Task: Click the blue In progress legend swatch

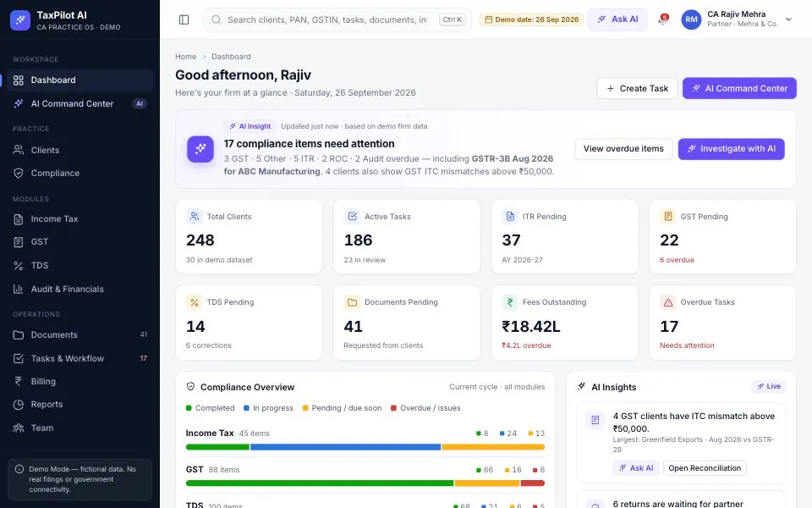Action: (x=246, y=408)
